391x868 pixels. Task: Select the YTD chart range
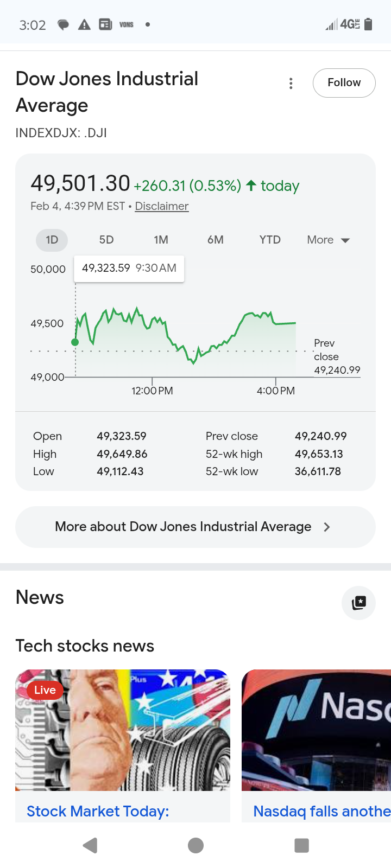270,240
